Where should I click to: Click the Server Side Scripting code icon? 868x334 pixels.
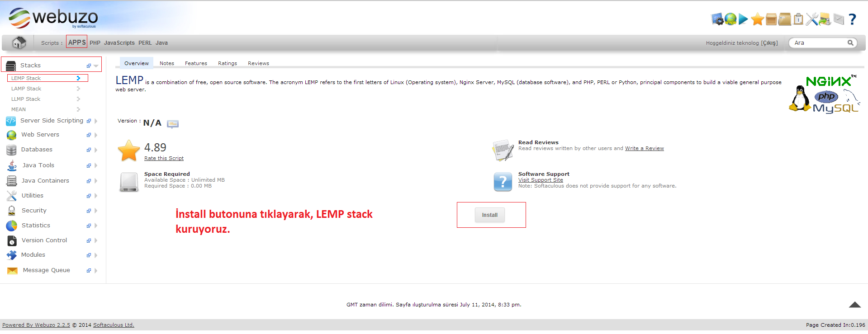(x=11, y=121)
